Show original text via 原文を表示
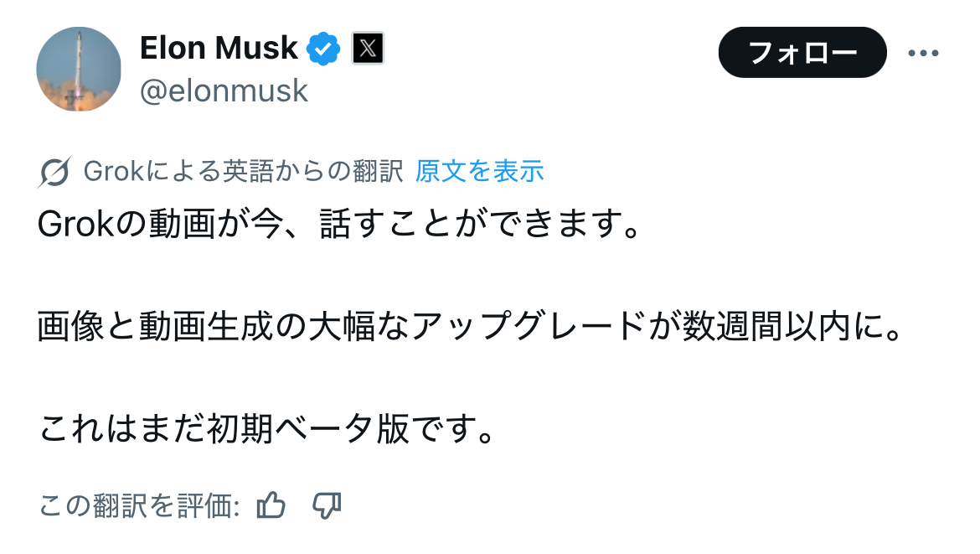 [480, 172]
